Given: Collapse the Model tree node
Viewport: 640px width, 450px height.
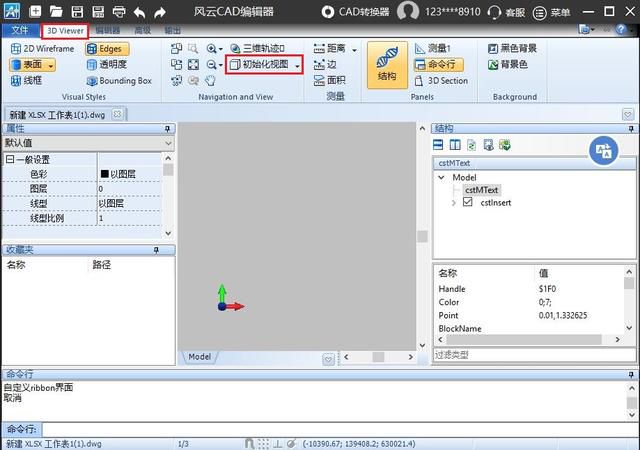Looking at the screenshot, I should tap(442, 178).
